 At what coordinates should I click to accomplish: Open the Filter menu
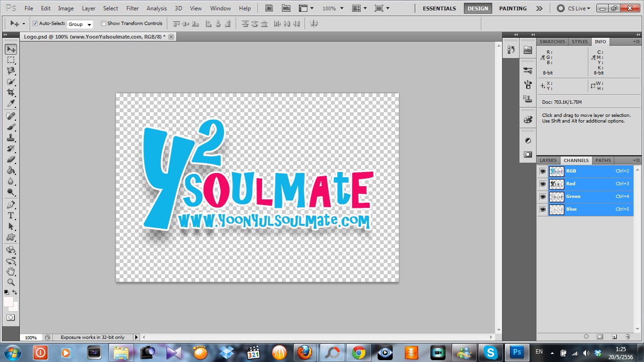pos(132,8)
